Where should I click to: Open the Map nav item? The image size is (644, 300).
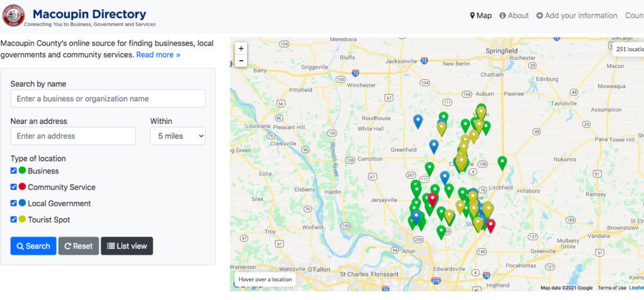pos(480,15)
